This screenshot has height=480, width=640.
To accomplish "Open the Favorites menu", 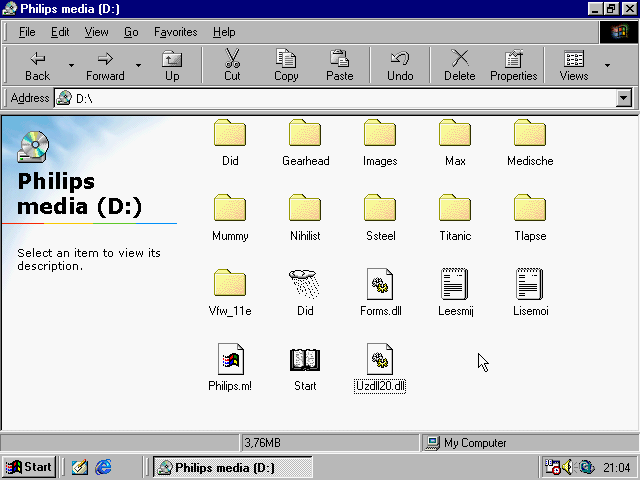I will coord(175,32).
